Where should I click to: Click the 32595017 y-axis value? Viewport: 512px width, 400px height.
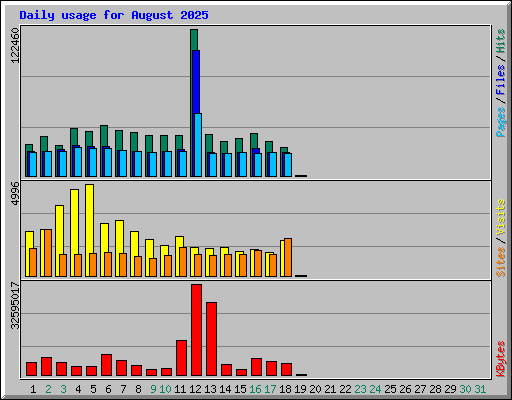click(15, 305)
